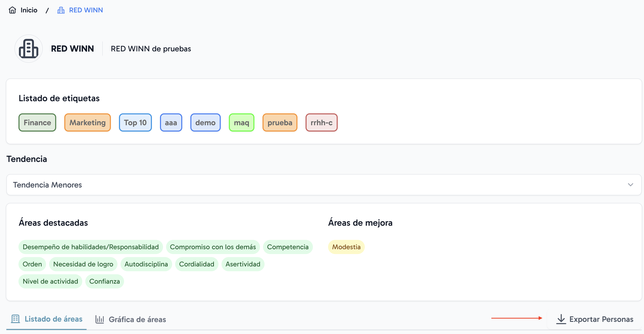Open the RED WINN breadcrumb link

click(86, 10)
